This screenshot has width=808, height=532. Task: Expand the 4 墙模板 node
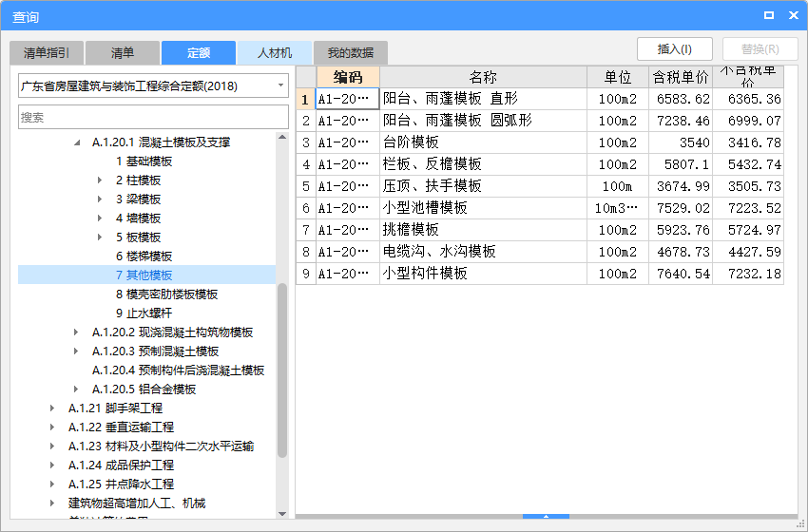tap(100, 218)
